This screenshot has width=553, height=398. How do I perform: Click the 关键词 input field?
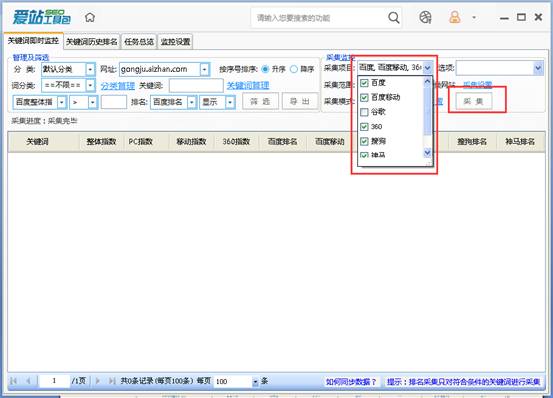[x=196, y=85]
